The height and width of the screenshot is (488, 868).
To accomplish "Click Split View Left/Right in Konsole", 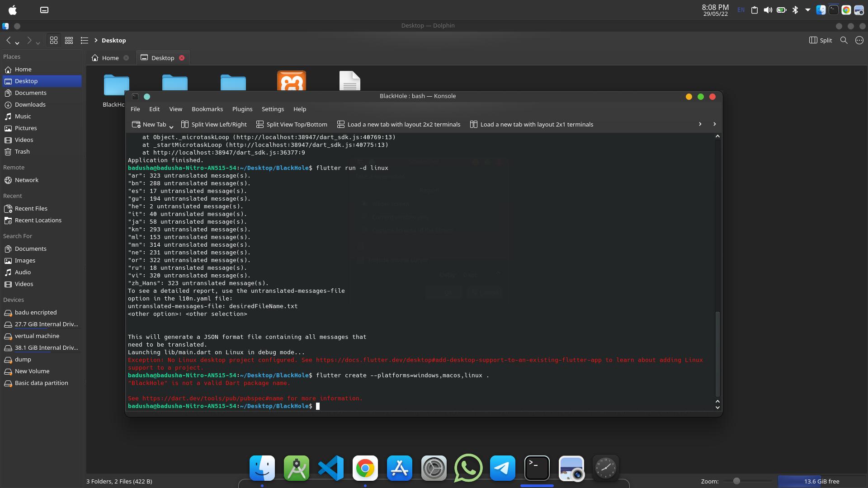I will click(214, 124).
